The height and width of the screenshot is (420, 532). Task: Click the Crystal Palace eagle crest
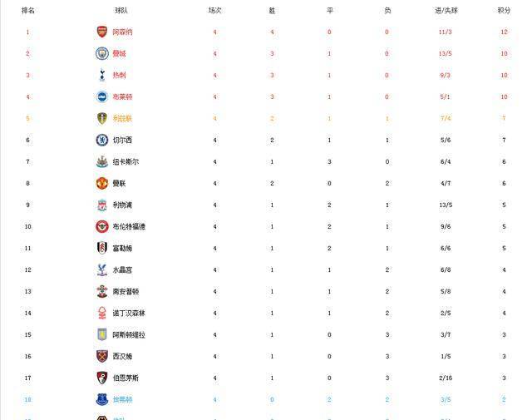[x=102, y=270]
